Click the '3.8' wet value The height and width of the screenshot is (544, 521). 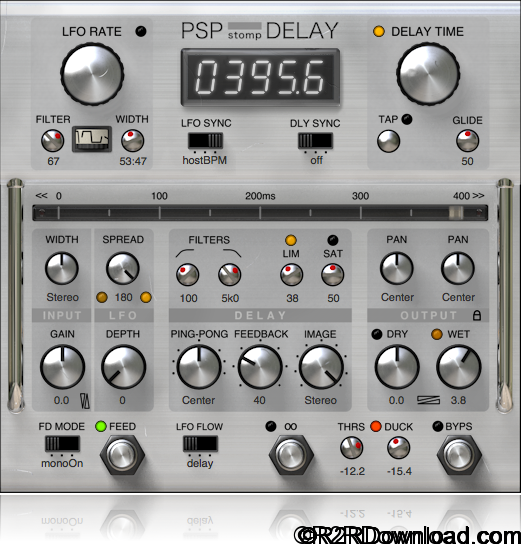tap(458, 401)
